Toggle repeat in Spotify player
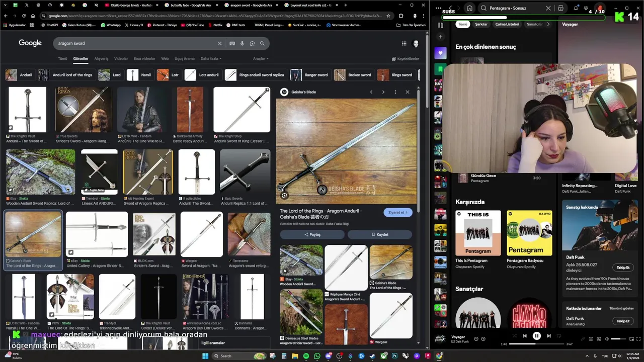644x362 pixels. pos(559,336)
